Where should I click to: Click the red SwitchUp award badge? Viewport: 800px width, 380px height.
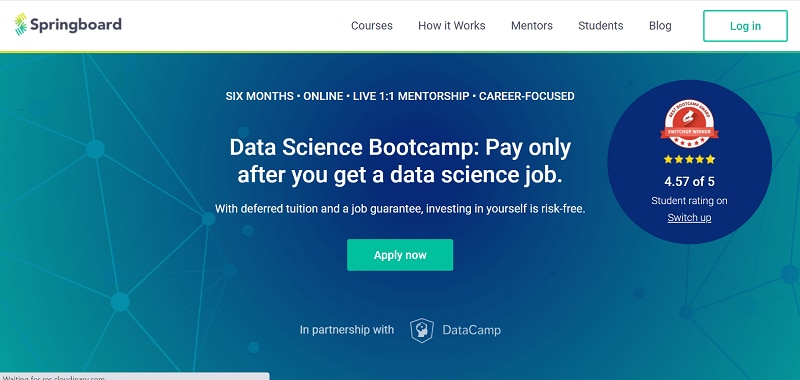click(x=689, y=123)
